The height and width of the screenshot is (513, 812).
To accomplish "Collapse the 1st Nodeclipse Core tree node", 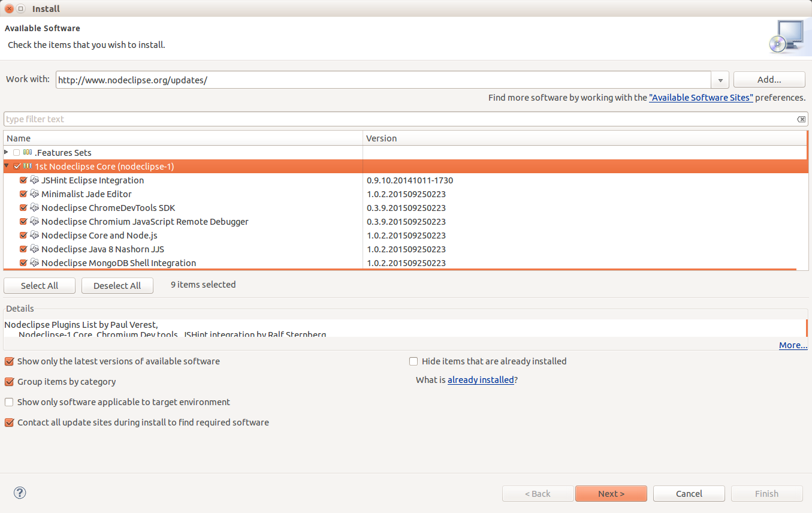I will click(x=6, y=166).
